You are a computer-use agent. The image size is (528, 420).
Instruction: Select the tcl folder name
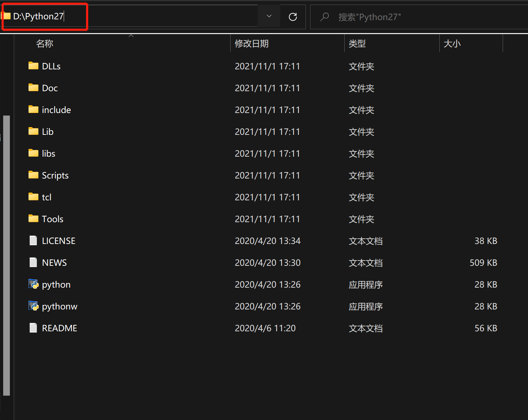click(x=47, y=197)
